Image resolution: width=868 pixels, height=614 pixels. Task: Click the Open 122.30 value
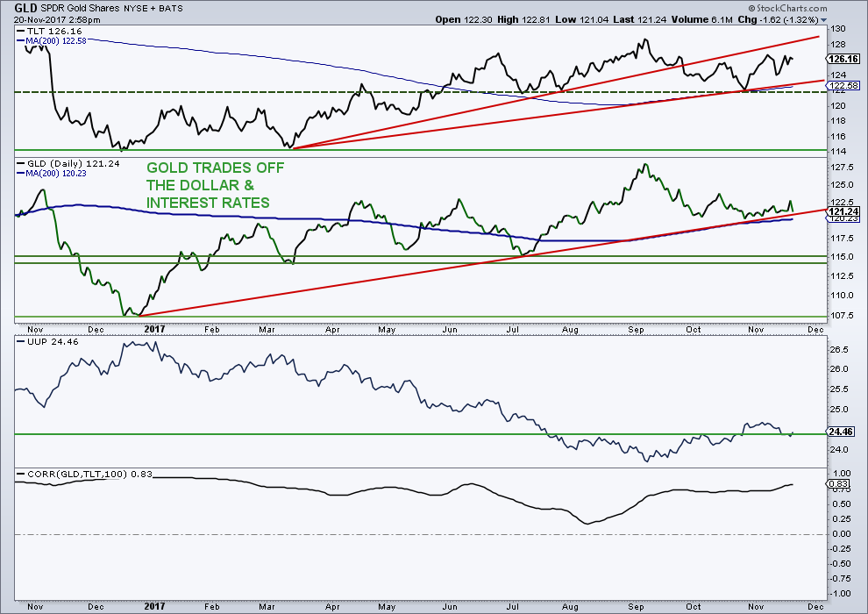coord(464,19)
